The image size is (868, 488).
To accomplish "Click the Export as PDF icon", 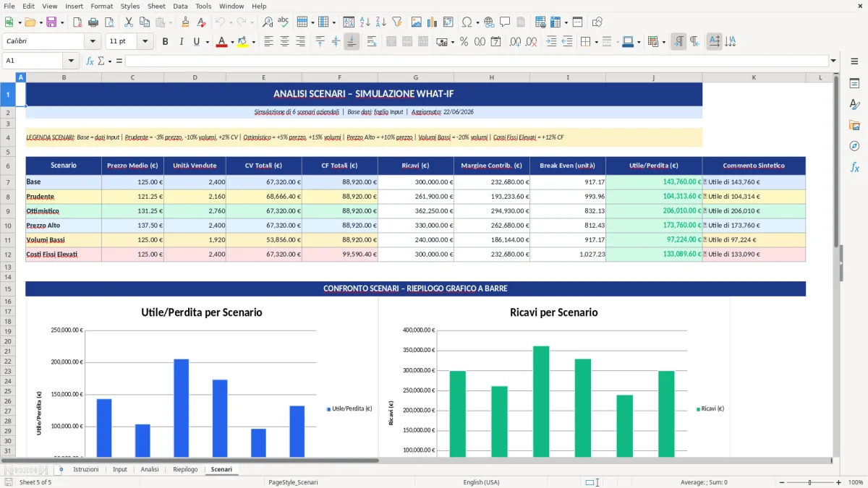I will pos(79,22).
